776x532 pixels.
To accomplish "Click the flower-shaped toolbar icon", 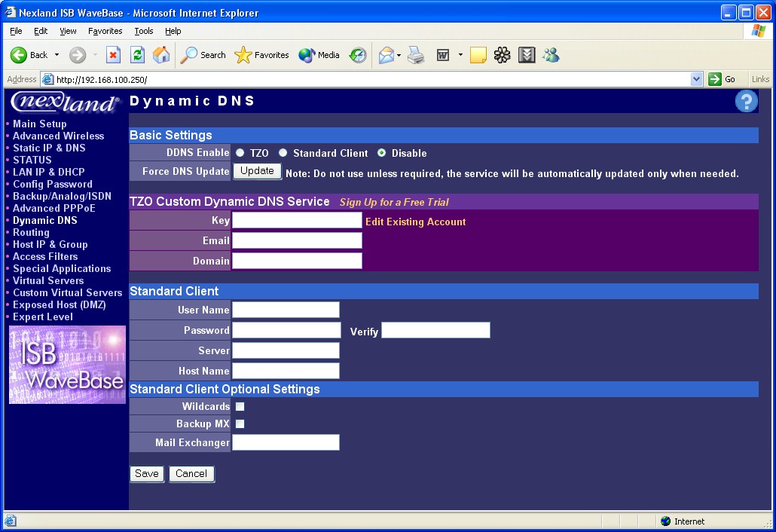I will tap(502, 55).
